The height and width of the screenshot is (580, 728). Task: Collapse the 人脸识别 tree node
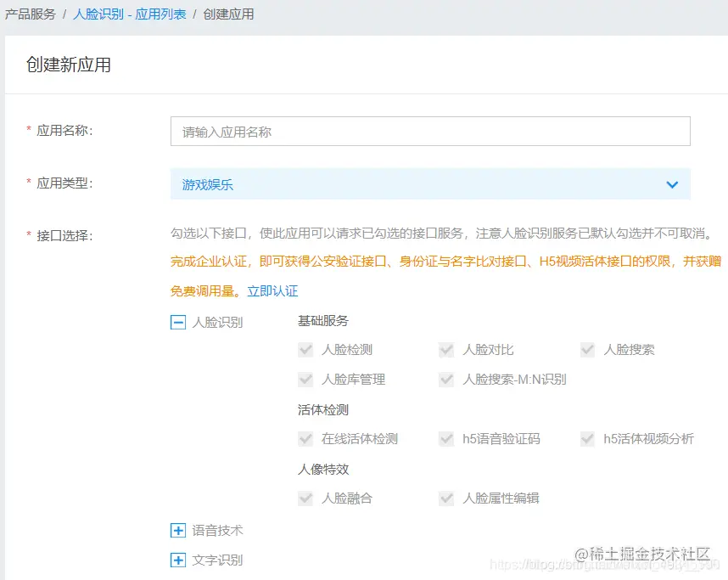[x=178, y=322]
